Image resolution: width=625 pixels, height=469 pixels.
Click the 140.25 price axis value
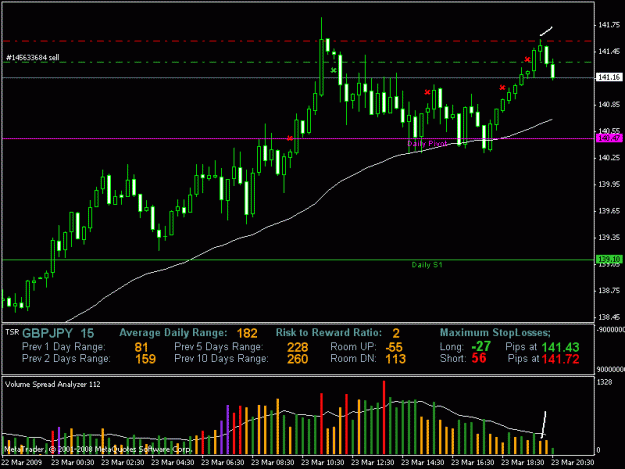click(609, 158)
